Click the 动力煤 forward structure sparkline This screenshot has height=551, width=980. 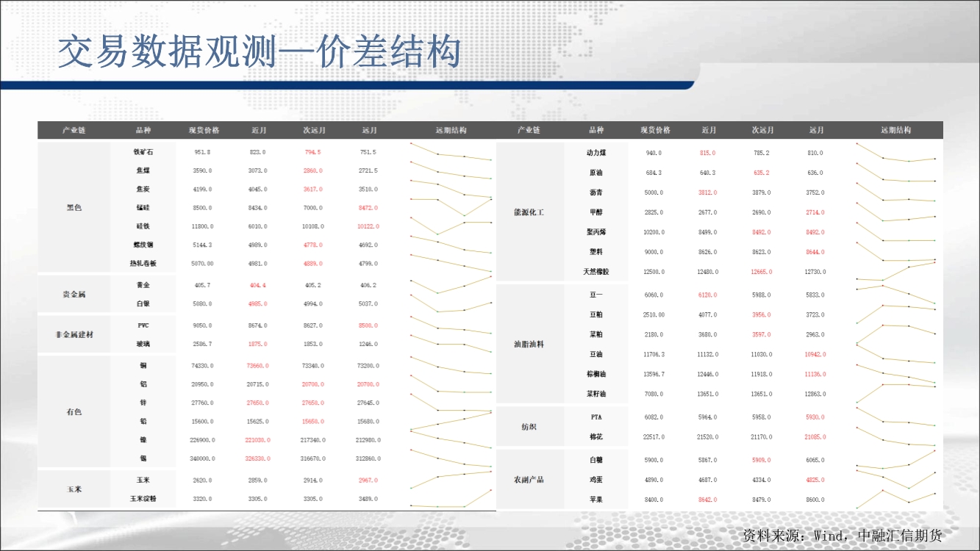[x=895, y=153]
